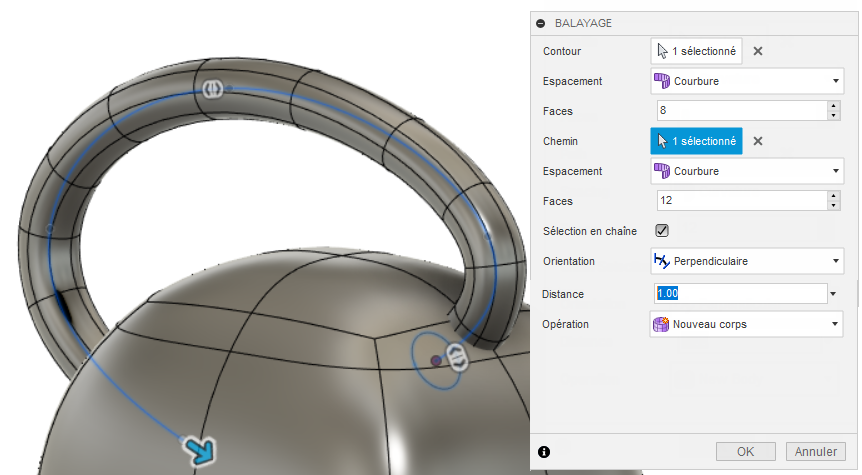Image resolution: width=862 pixels, height=475 pixels.
Task: Open the Distance field dropdown arrow
Action: click(833, 294)
